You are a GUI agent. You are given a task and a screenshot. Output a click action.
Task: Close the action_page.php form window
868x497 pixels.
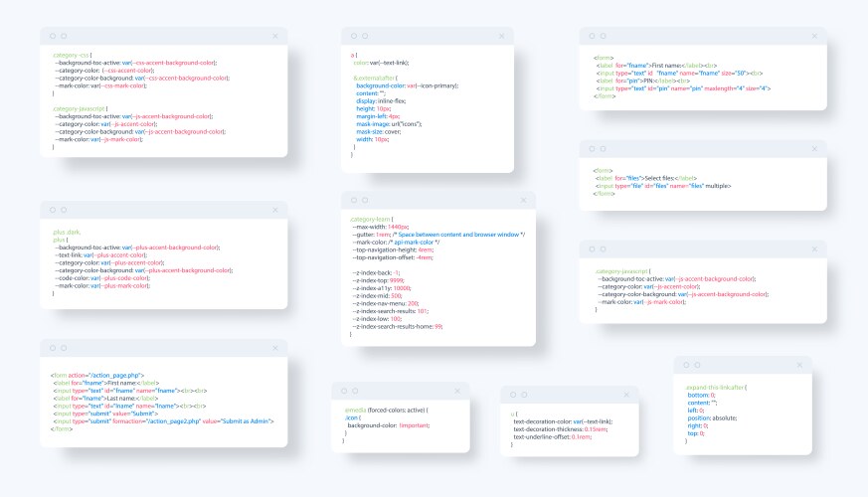click(x=275, y=347)
